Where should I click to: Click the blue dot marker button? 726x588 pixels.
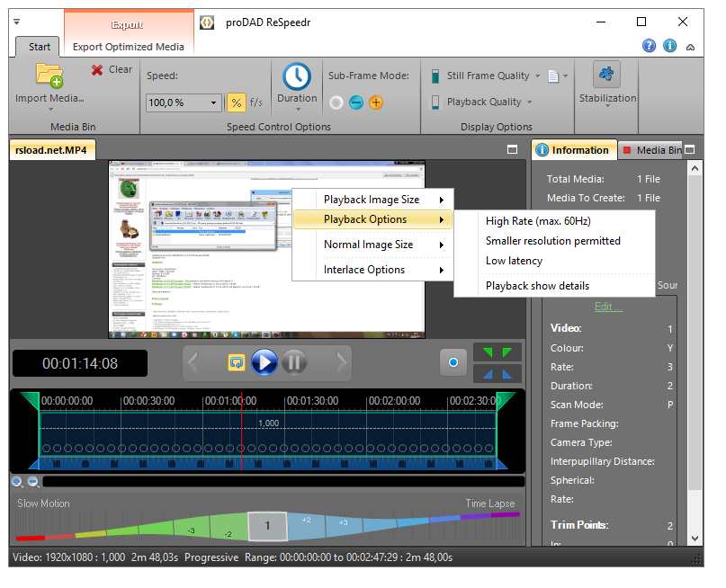pyautogui.click(x=453, y=362)
